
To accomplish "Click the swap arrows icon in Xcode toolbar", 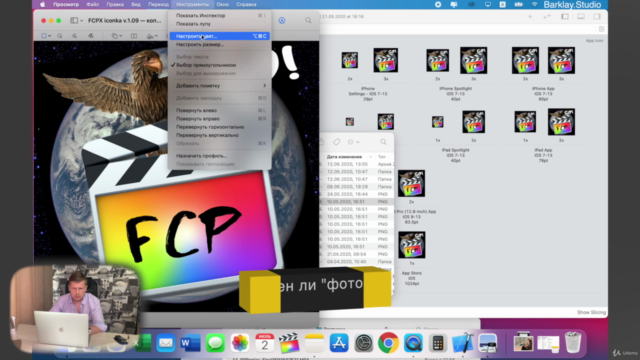I will [x=547, y=17].
